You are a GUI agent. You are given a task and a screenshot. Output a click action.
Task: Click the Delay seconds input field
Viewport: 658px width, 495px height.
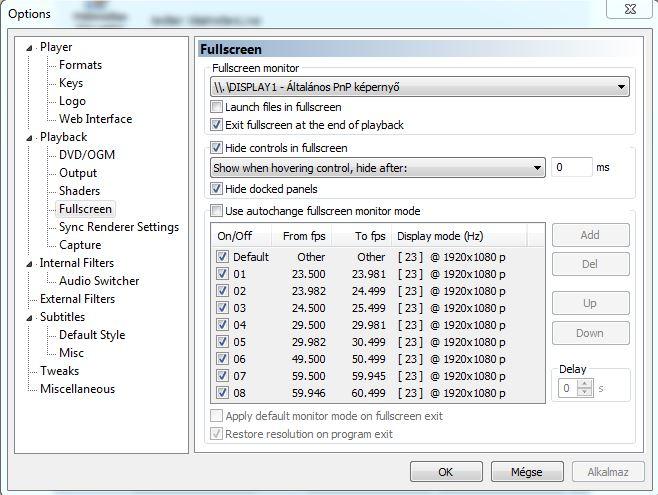568,388
